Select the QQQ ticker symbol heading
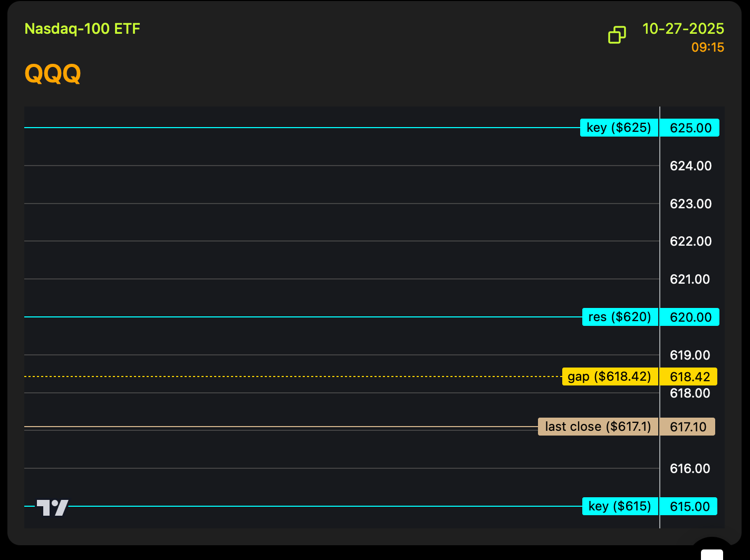 tap(53, 73)
